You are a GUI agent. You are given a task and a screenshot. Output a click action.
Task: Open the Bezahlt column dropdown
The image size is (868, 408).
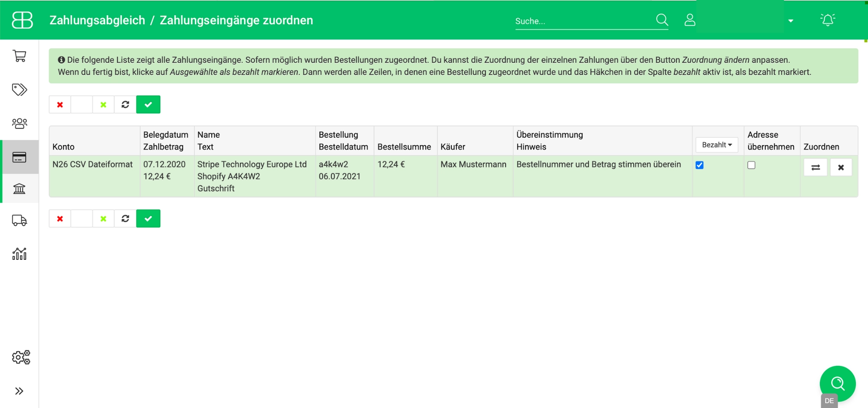(x=717, y=145)
